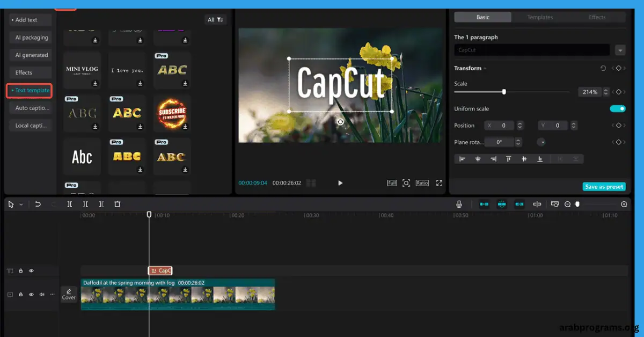Select the 'I love you.' text template
644x337 pixels.
(127, 70)
